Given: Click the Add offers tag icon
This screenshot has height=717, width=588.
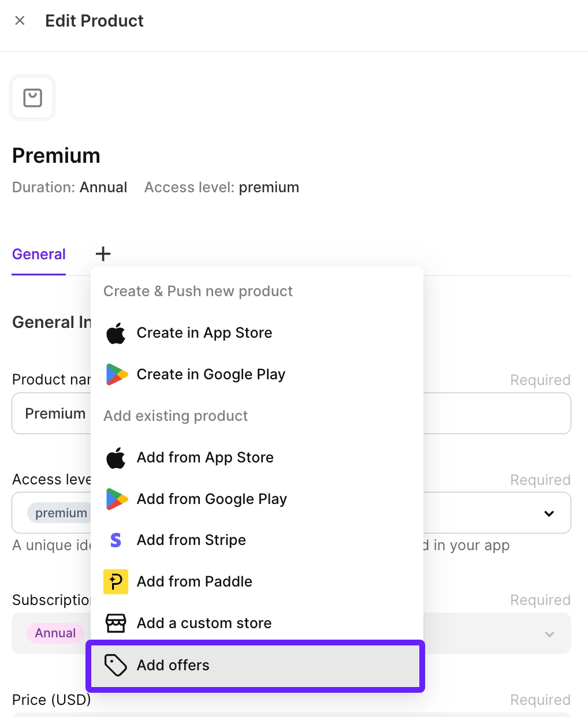Looking at the screenshot, I should pyautogui.click(x=116, y=665).
